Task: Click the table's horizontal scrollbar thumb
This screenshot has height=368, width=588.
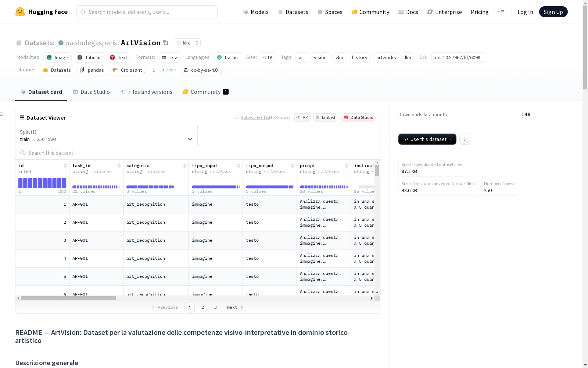Action: 68,298
